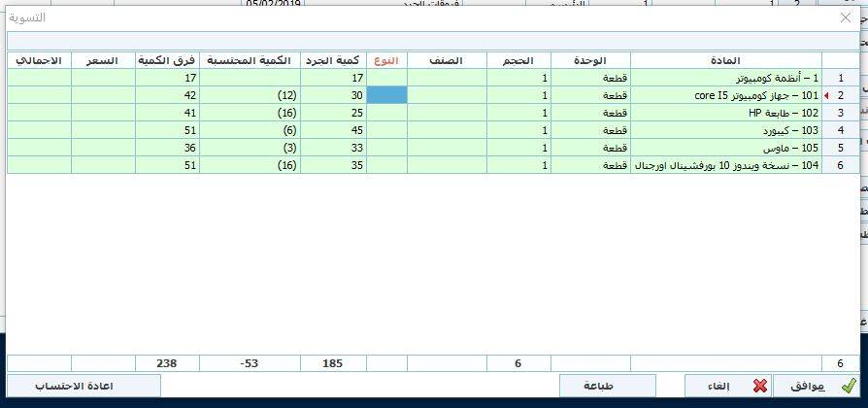Select item '103 – كيبورد'
This screenshot has width=868, height=408.
click(x=726, y=130)
